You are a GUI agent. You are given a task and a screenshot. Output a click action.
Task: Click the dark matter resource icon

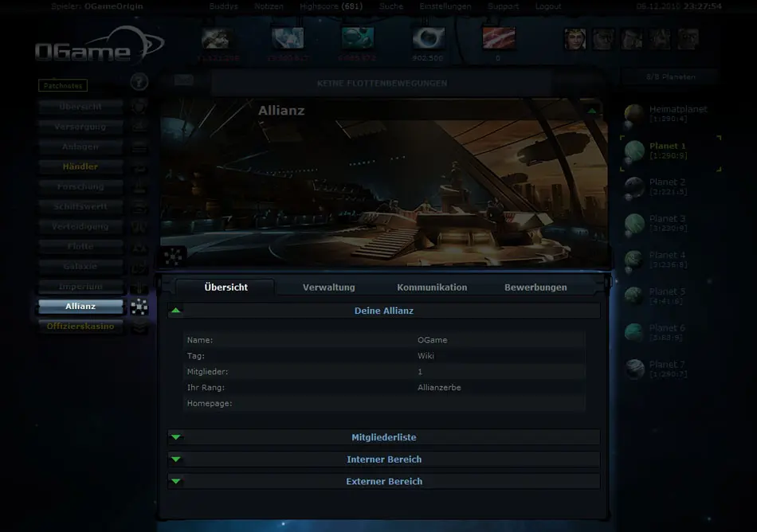[499, 38]
